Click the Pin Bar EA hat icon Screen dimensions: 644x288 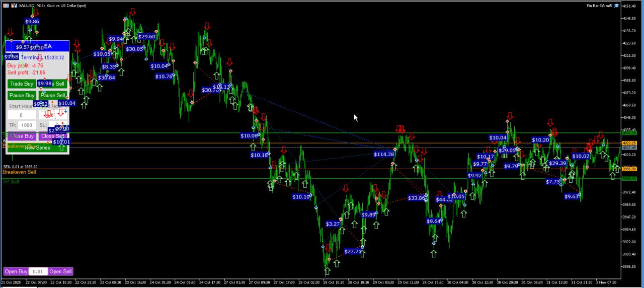tap(616, 6)
